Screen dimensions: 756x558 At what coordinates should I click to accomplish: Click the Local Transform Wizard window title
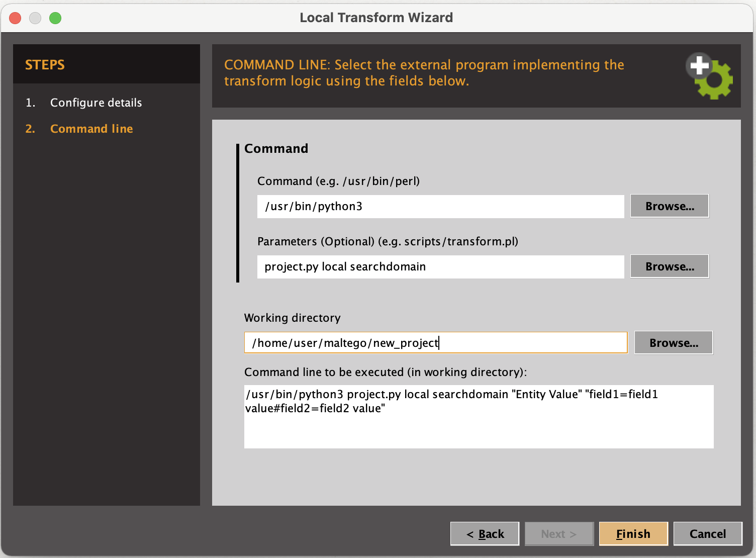coord(376,18)
